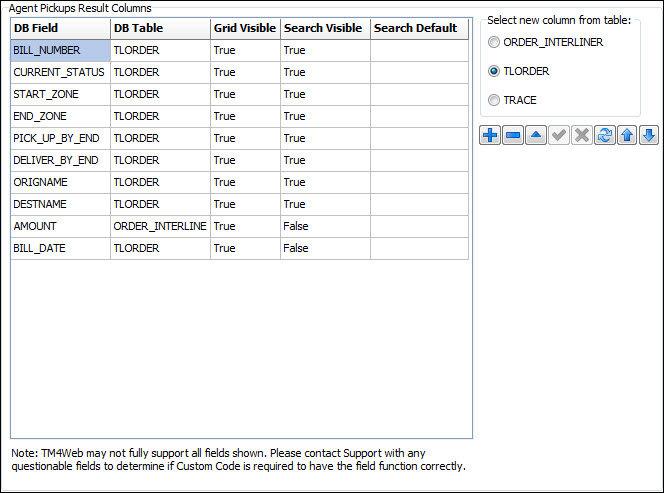Click Grid Visible True in AMOUNT row

(245, 227)
